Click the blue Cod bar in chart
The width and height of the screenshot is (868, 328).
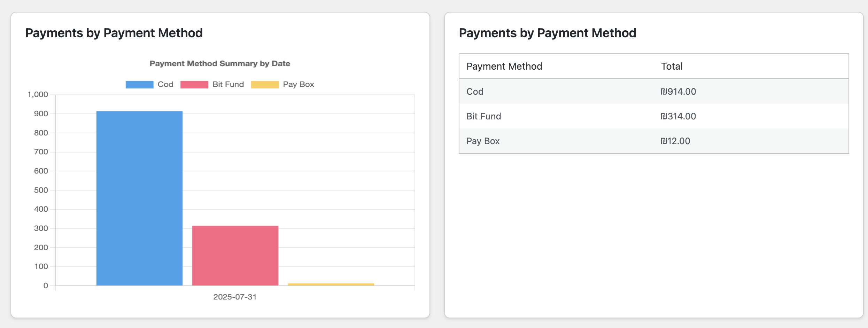click(x=139, y=198)
